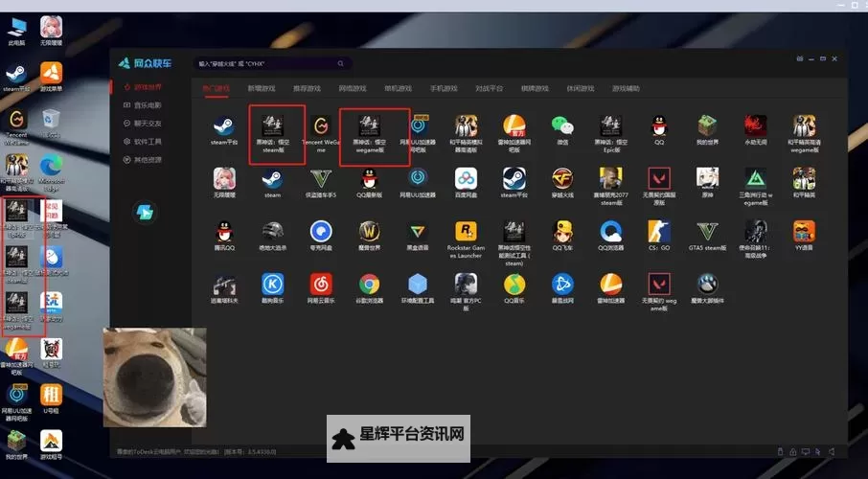Select 其他资源 in the sidebar
868x479 pixels.
coord(143,160)
